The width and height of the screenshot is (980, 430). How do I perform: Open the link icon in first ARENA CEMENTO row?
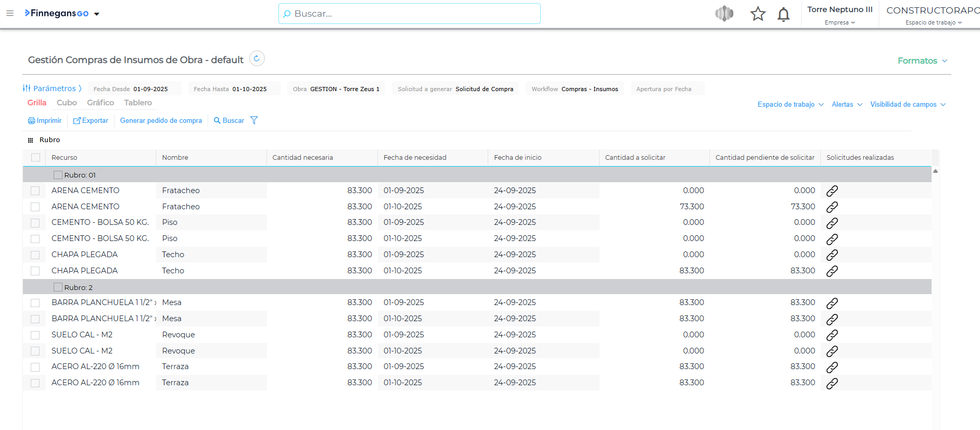[832, 191]
